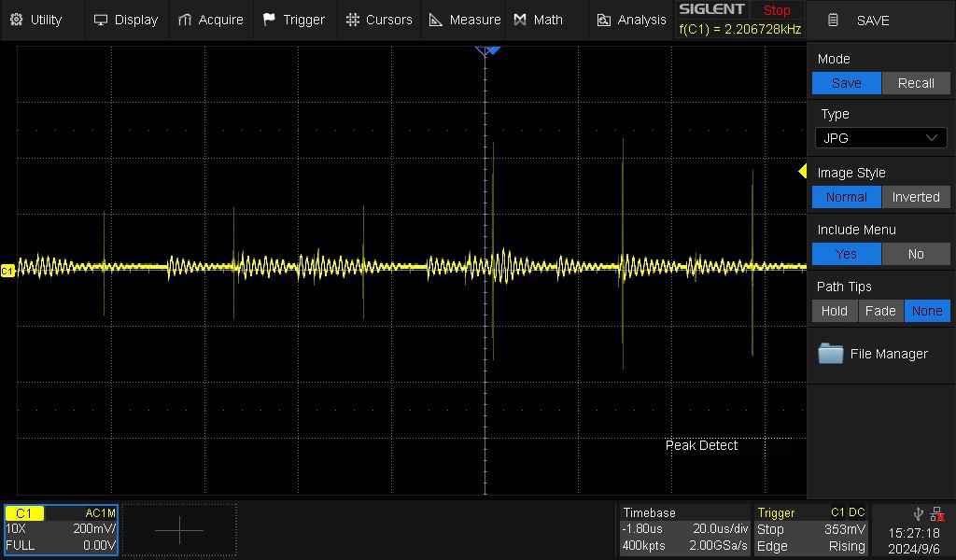Screen dimensions: 956x560
Task: Click the network disconnected icon
Action: 937,514
